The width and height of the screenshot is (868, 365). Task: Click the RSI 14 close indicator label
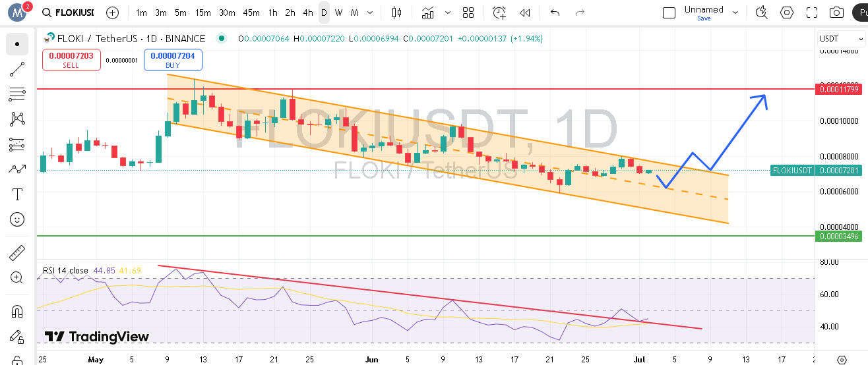(65, 270)
